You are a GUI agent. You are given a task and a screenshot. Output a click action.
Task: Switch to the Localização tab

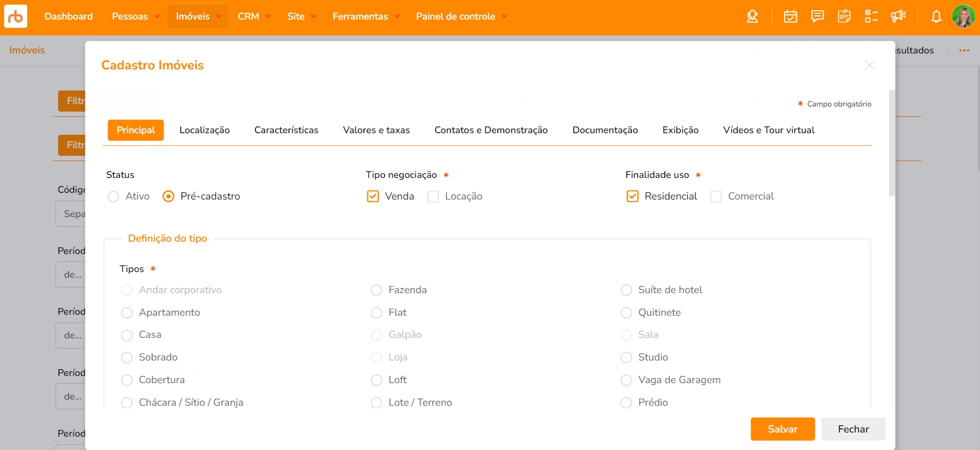click(x=204, y=130)
